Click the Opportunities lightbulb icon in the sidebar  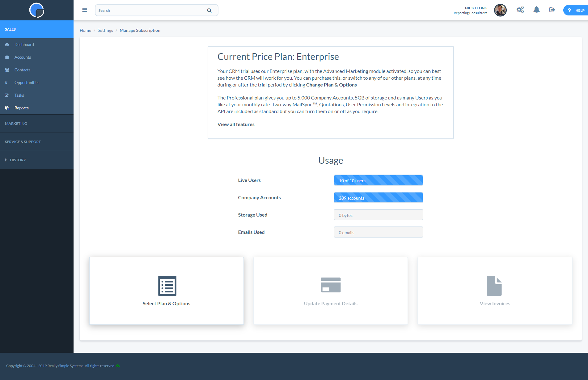(6, 83)
